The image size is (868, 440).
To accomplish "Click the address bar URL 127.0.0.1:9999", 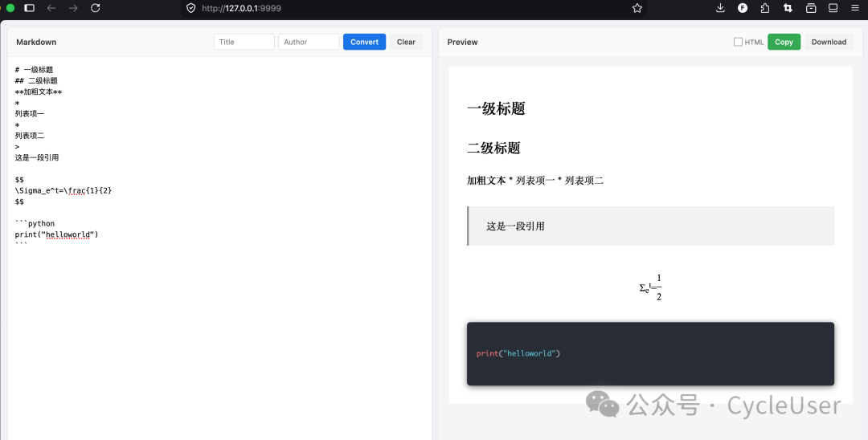I will point(241,8).
